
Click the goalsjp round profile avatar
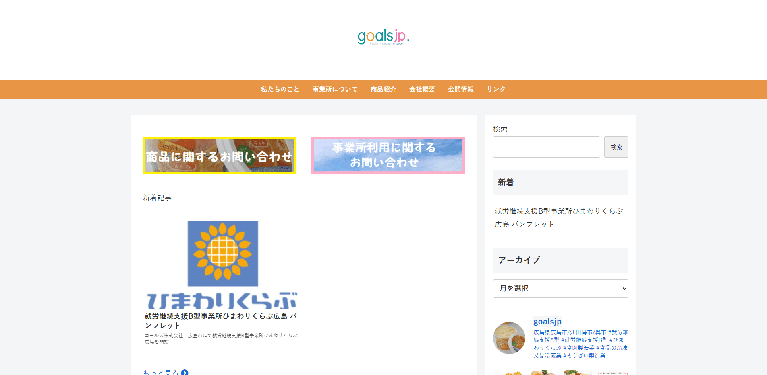coord(509,338)
